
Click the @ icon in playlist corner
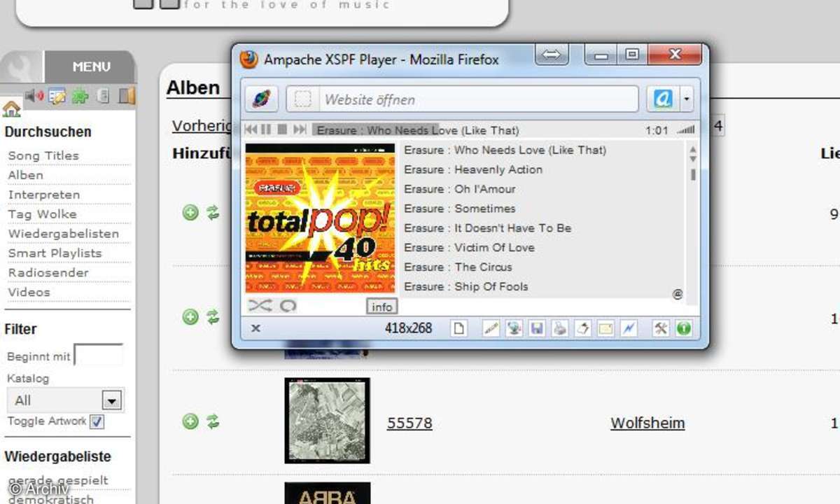point(677,295)
